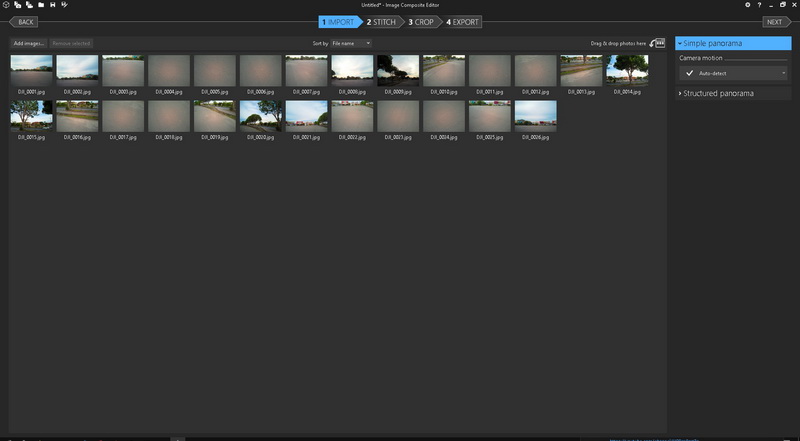This screenshot has height=441, width=800.
Task: Open the Camera motion dropdown arrow
Action: pos(783,73)
